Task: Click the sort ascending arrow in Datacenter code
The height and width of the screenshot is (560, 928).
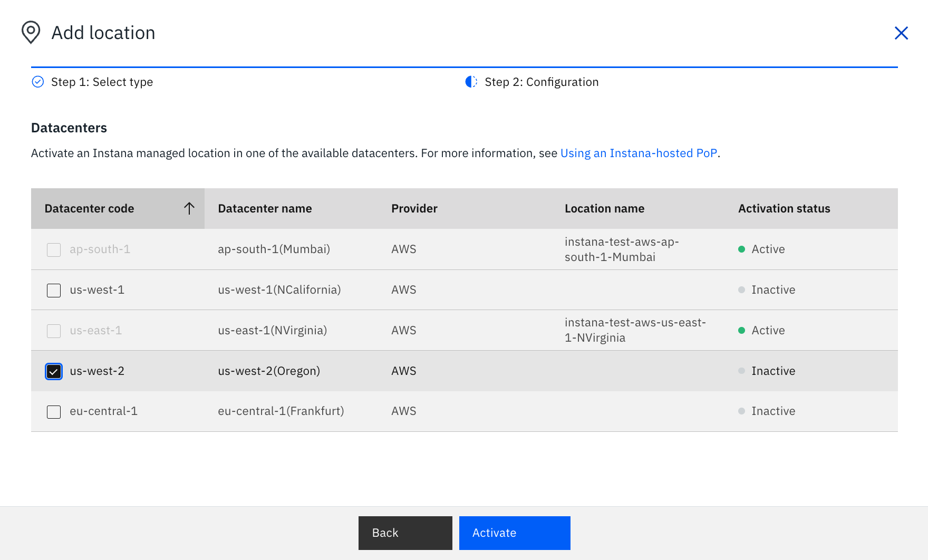Action: [189, 208]
